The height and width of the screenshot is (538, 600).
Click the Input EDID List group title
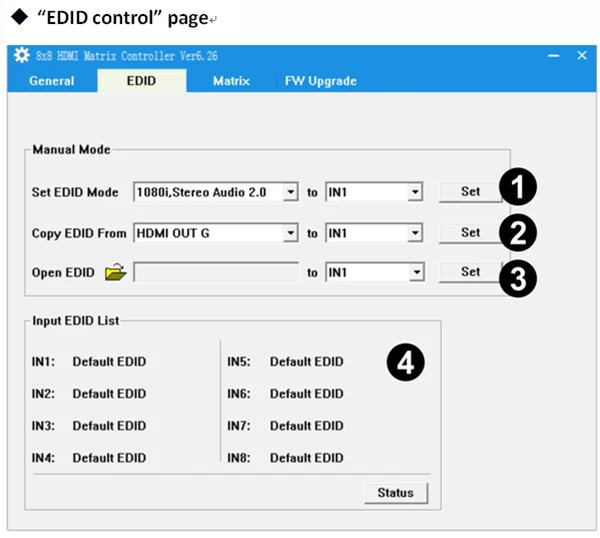(x=76, y=321)
